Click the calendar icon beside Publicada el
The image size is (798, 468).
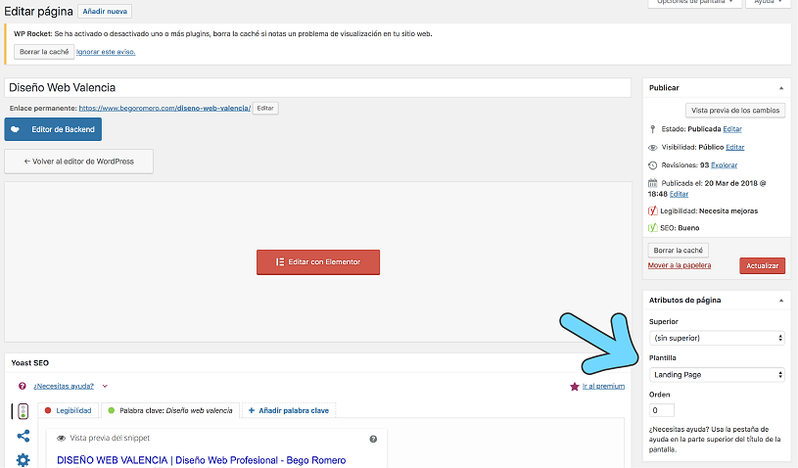(652, 183)
